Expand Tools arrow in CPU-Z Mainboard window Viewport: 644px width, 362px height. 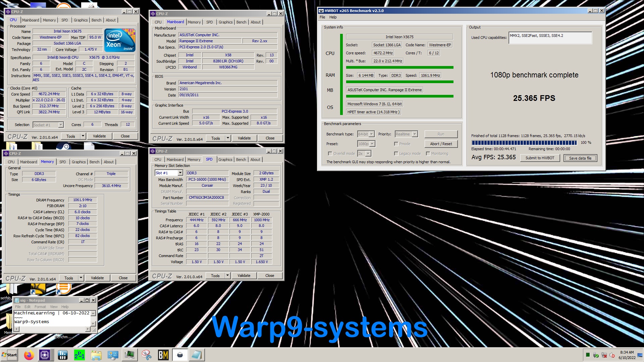228,138
